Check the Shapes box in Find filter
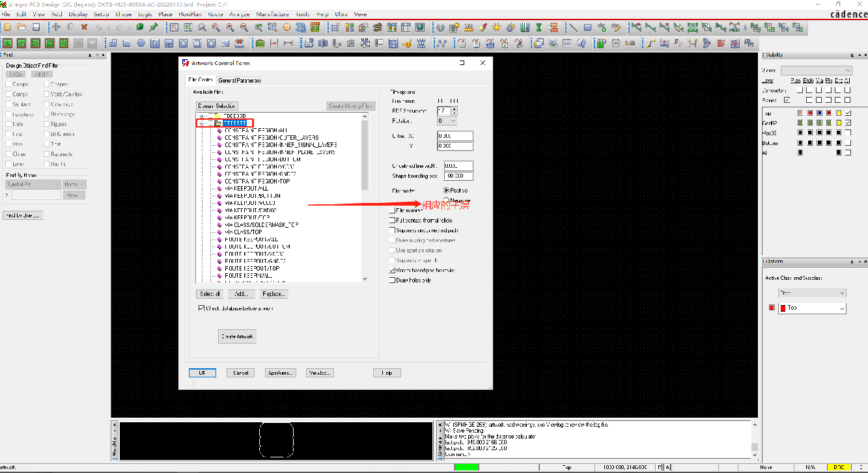868x473 pixels. click(46, 84)
